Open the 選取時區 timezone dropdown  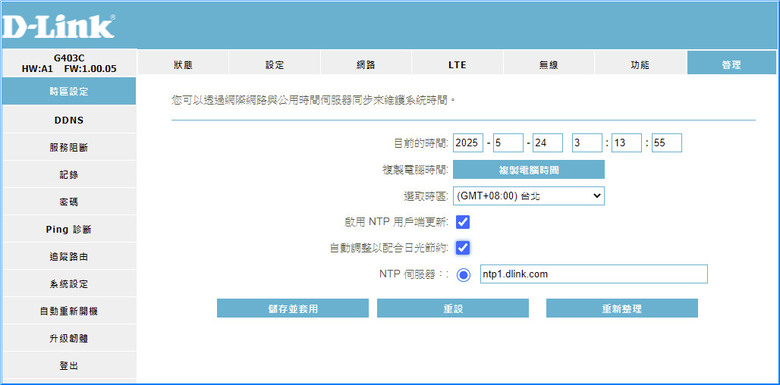pyautogui.click(x=529, y=196)
